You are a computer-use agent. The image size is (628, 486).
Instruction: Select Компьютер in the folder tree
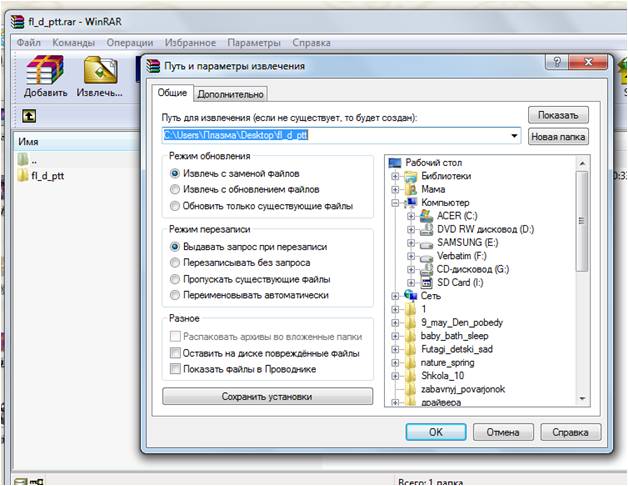pos(445,202)
